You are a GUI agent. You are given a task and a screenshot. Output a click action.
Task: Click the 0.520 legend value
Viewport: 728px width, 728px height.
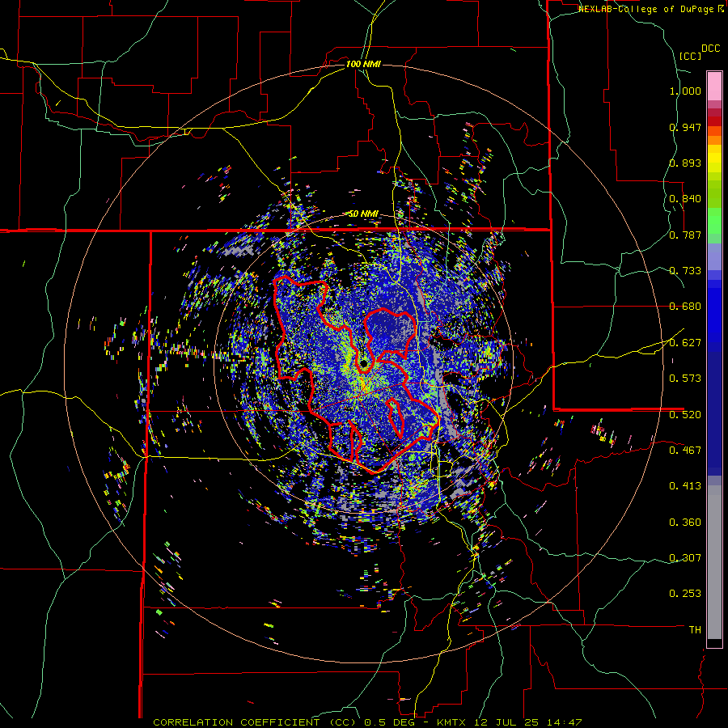tap(685, 415)
